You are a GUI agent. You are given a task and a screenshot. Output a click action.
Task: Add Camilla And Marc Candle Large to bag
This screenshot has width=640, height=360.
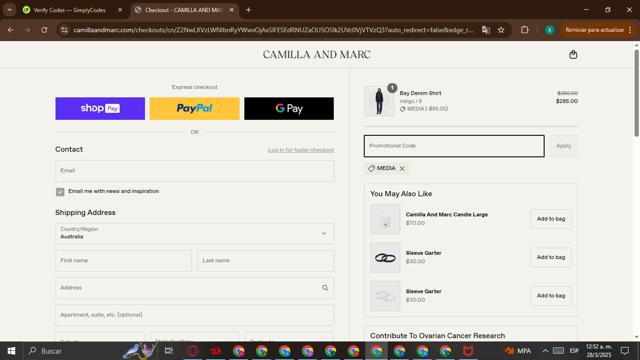pos(551,219)
